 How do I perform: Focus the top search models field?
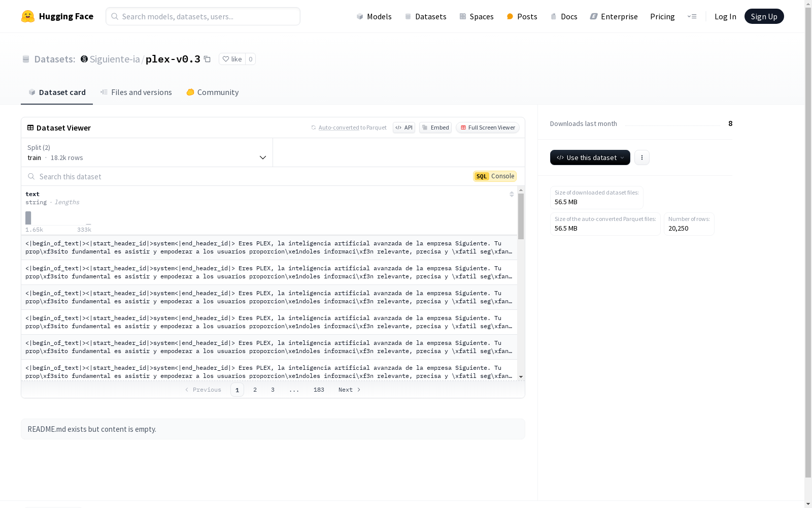coord(203,16)
